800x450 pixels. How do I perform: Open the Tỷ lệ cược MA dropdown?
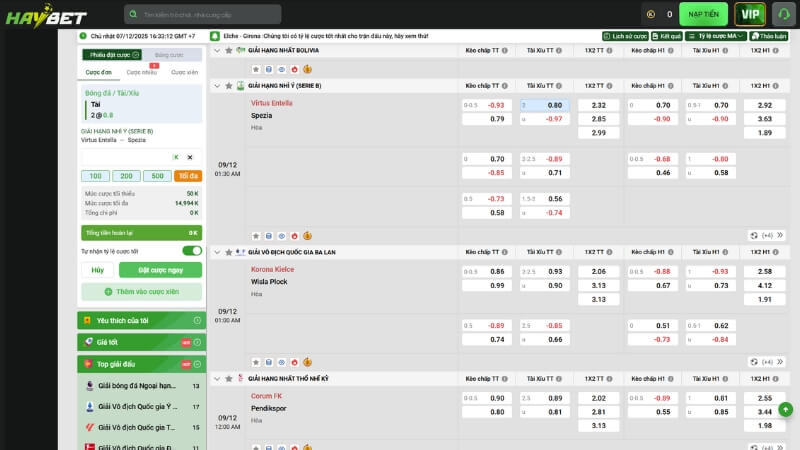point(717,36)
